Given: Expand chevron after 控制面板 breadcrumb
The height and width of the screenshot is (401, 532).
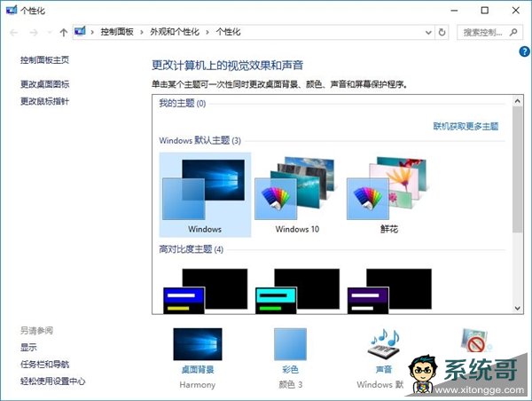Looking at the screenshot, I should coord(142,32).
